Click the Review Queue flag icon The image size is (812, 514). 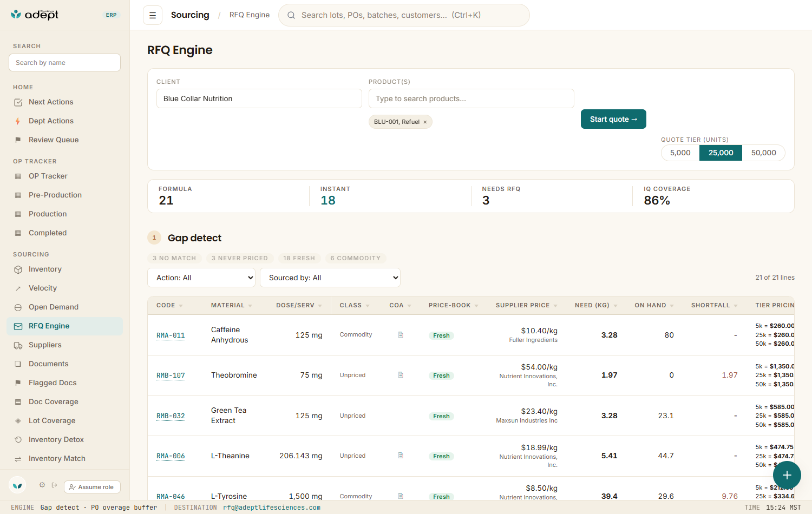[18, 140]
